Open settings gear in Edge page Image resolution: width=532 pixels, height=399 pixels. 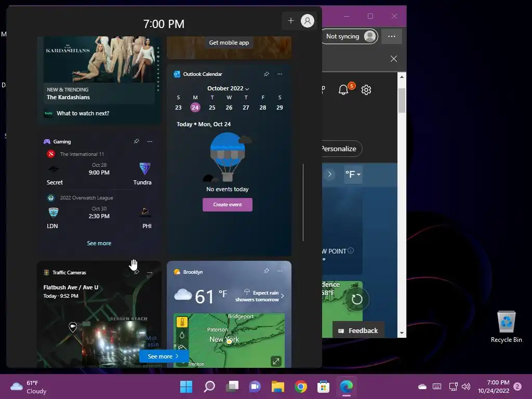click(366, 90)
